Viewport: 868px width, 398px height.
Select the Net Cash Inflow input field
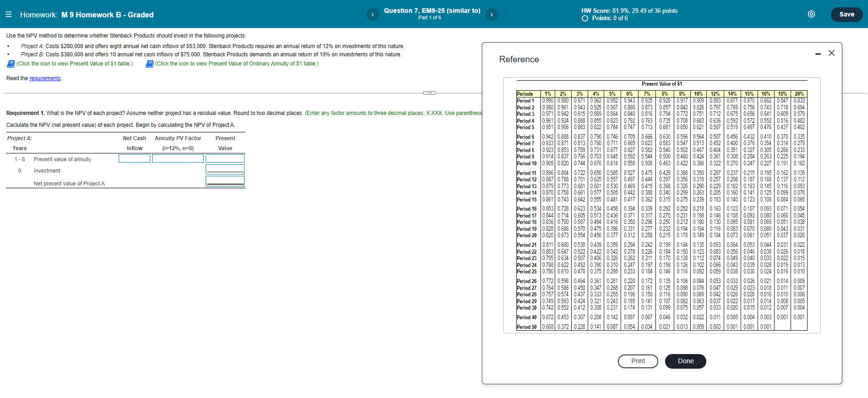pos(134,158)
